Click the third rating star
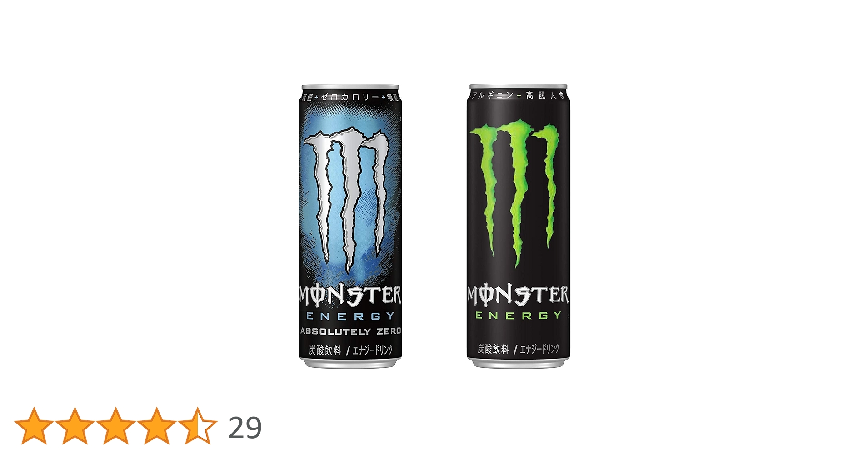 click(x=116, y=426)
